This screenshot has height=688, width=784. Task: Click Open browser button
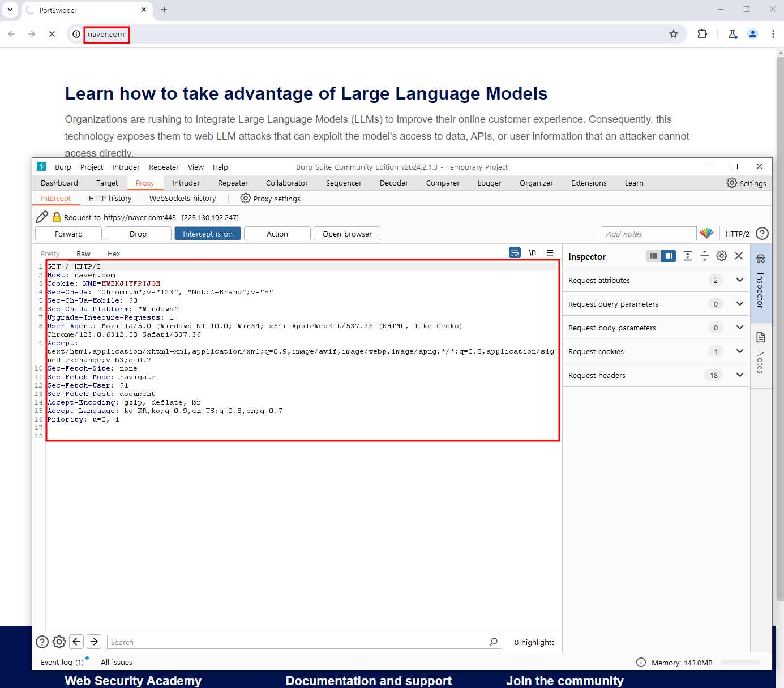(x=347, y=233)
